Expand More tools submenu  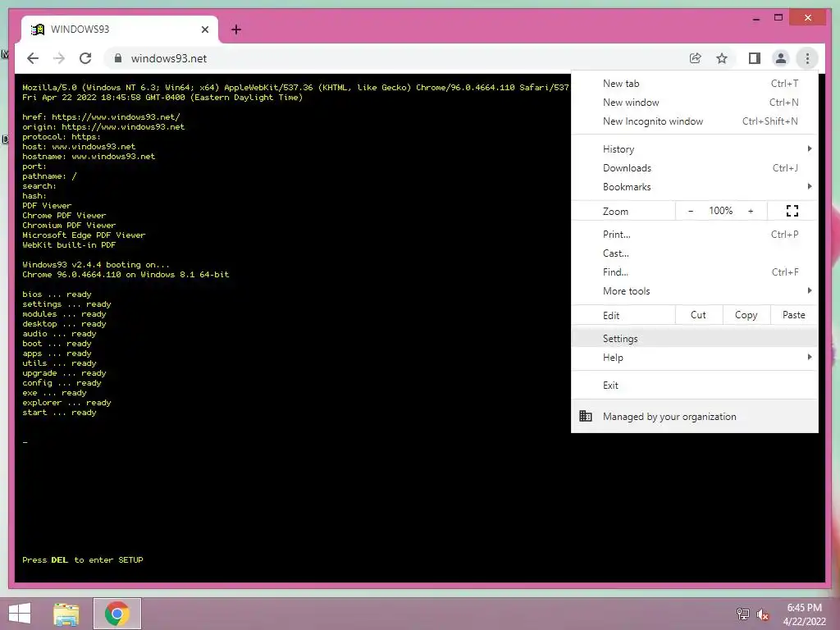(x=695, y=291)
